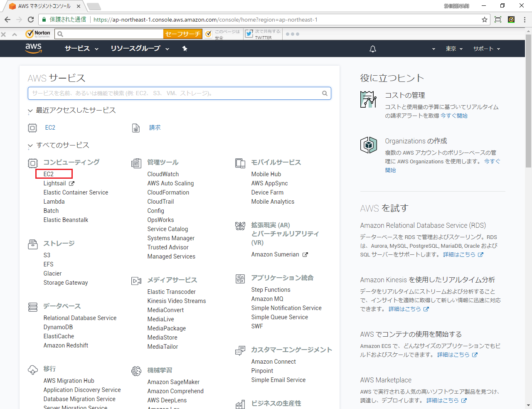Click the AWS service search field
Image resolution: width=532 pixels, height=409 pixels.
coord(180,93)
